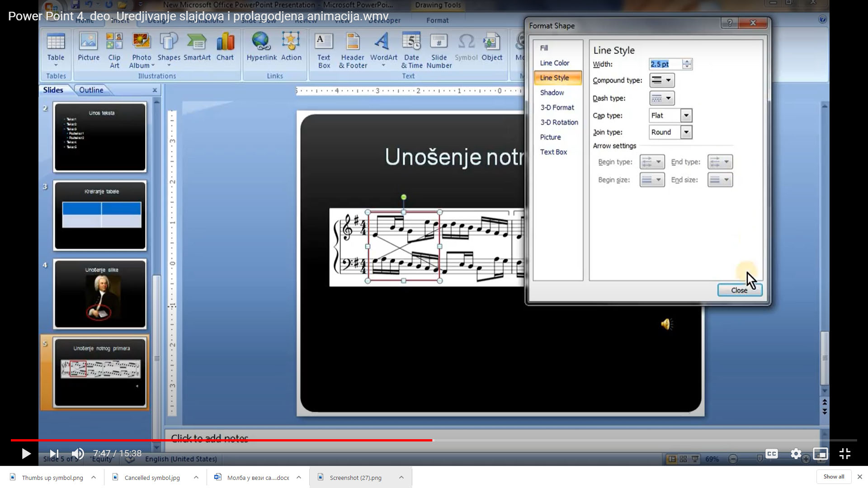Click the sound speaker icon on slide
The image size is (868, 488).
[666, 324]
